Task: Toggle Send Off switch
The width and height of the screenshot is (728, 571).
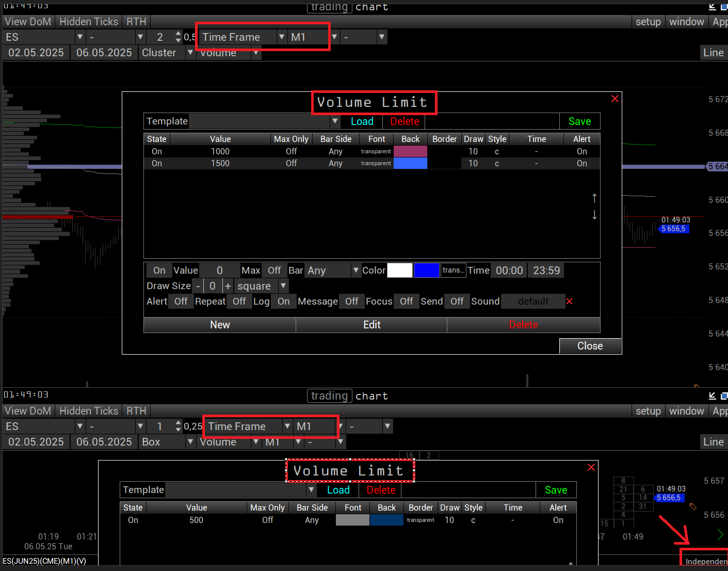Action: click(457, 302)
